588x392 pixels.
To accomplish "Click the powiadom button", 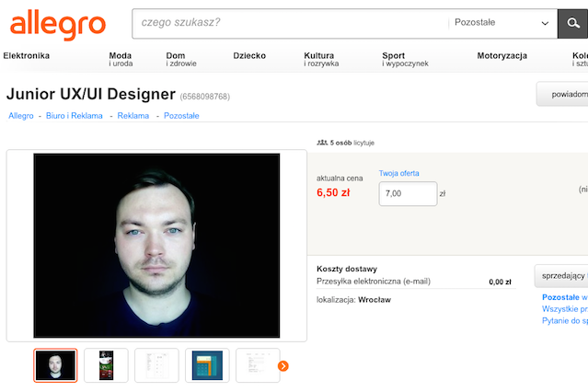I will click(561, 94).
